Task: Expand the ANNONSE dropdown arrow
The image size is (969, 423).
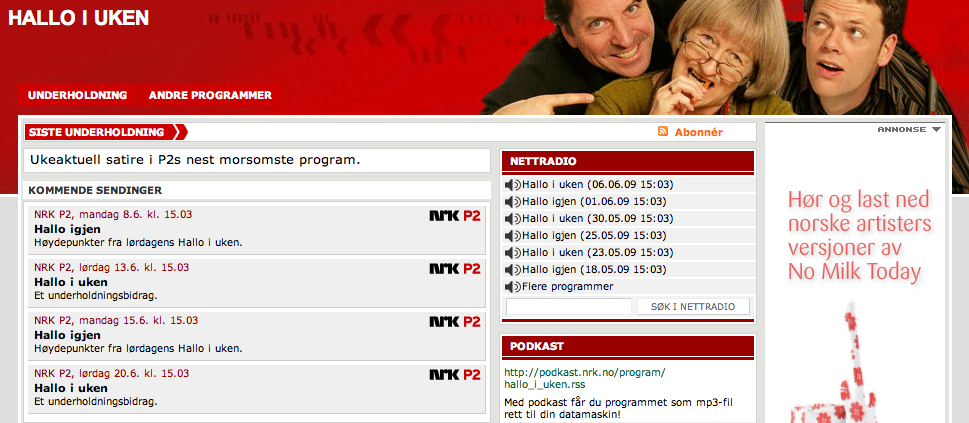Action: pos(936,130)
